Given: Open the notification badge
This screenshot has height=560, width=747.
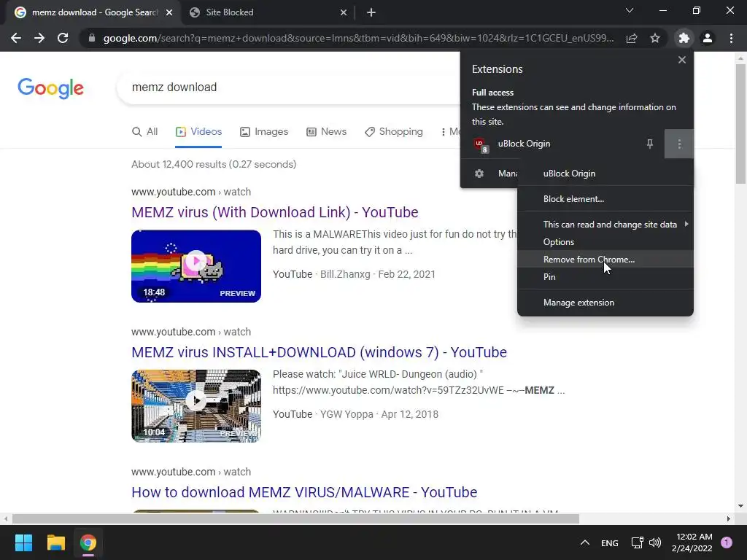Looking at the screenshot, I should [x=727, y=542].
